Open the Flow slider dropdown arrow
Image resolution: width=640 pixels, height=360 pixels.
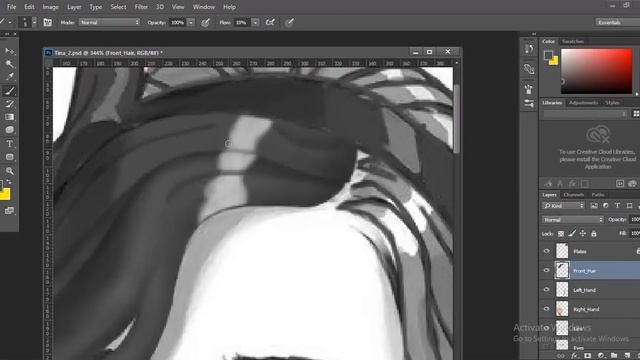(x=255, y=22)
